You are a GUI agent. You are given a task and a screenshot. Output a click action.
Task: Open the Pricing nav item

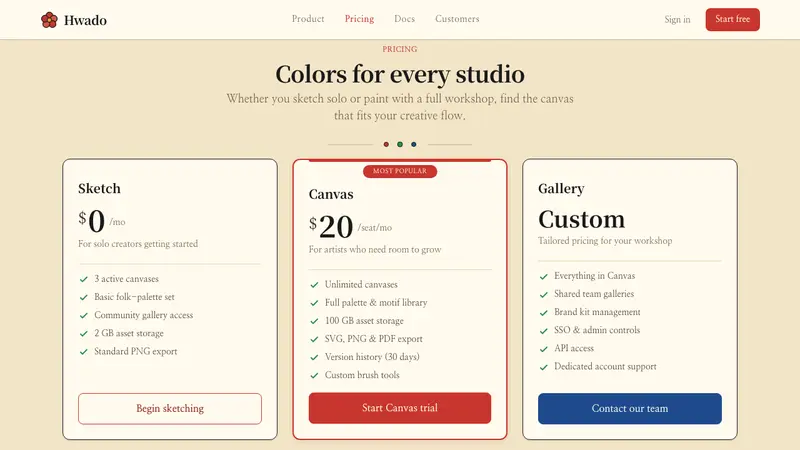click(359, 19)
